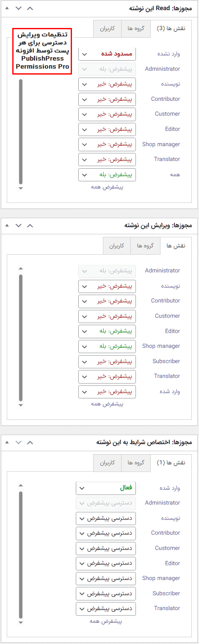
Task: Click the scrollbar thumb in ویرایش panel
Action: (21, 338)
